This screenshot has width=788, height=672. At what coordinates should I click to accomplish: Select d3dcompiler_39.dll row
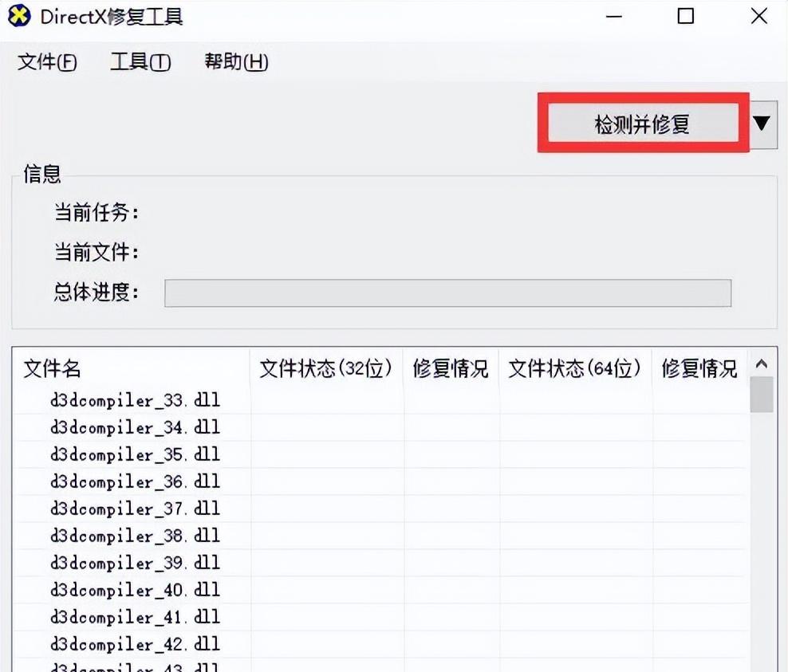click(380, 563)
